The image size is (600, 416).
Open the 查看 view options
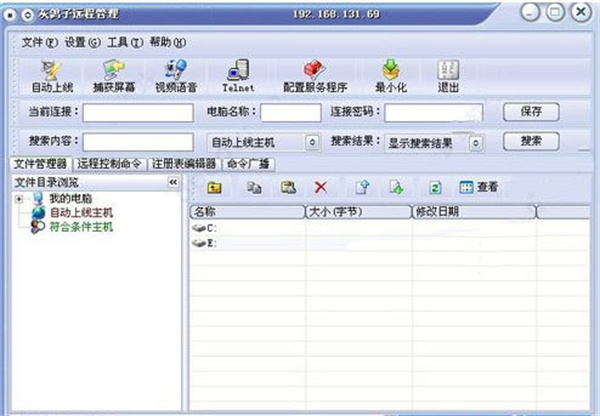(x=479, y=187)
